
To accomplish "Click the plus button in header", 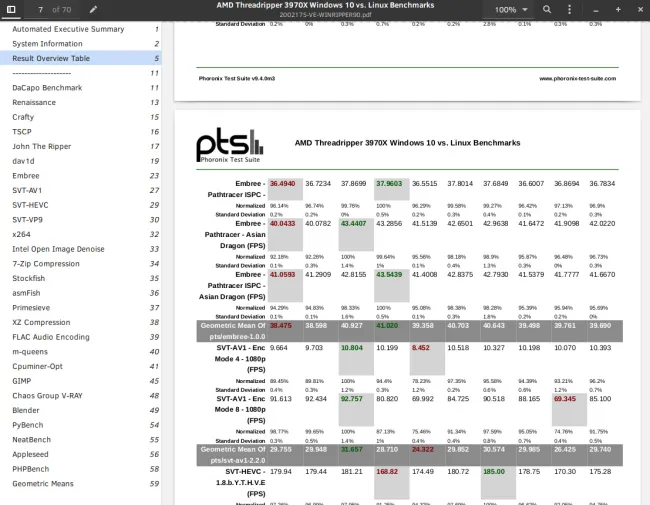I will click(618, 10).
